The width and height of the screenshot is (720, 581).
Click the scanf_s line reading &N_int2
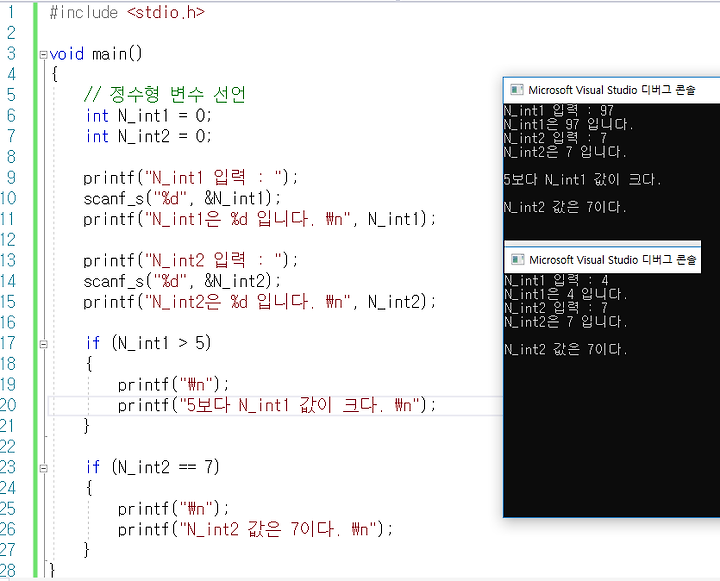(182, 281)
